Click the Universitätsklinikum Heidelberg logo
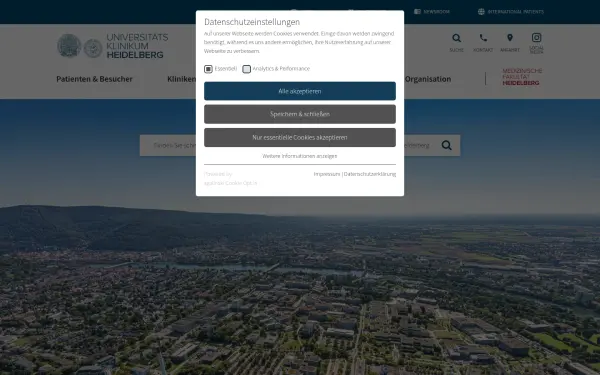600x375 pixels. point(112,46)
